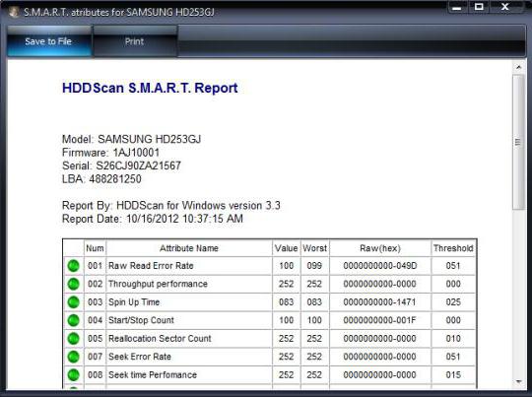Click the Firmware: 1AJ10001 line
This screenshot has width=532, height=397.
110,153
